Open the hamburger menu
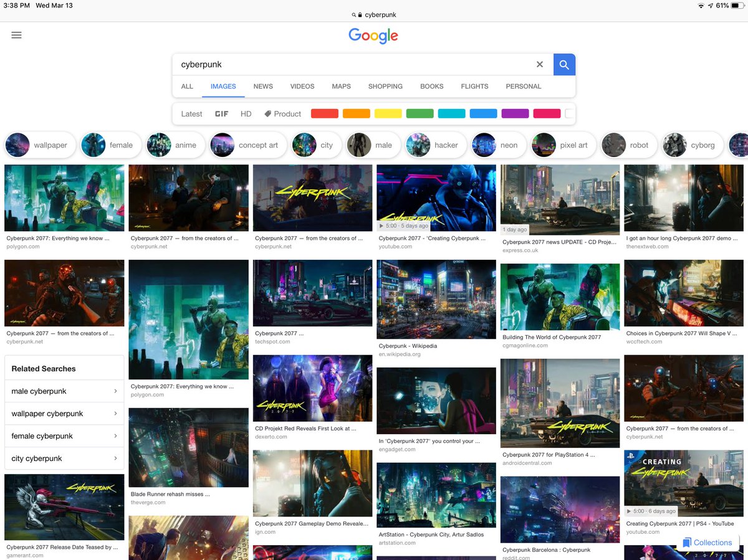This screenshot has width=748, height=560. click(x=17, y=35)
